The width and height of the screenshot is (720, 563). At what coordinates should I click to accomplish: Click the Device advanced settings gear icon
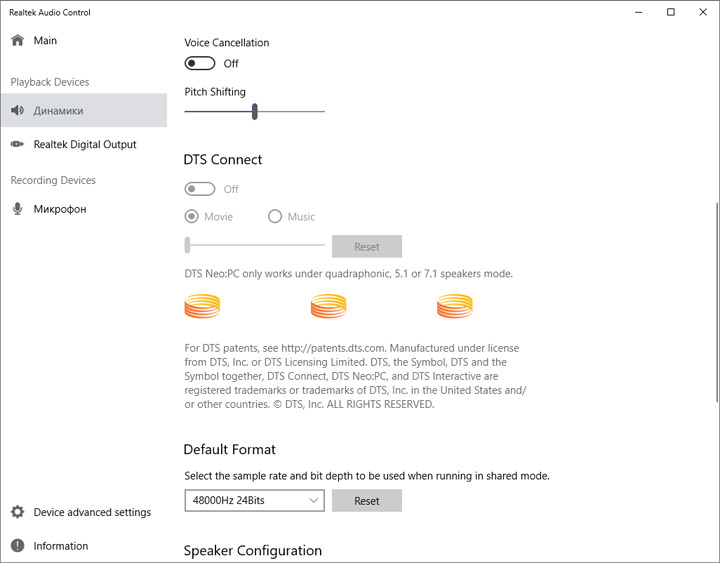click(17, 512)
